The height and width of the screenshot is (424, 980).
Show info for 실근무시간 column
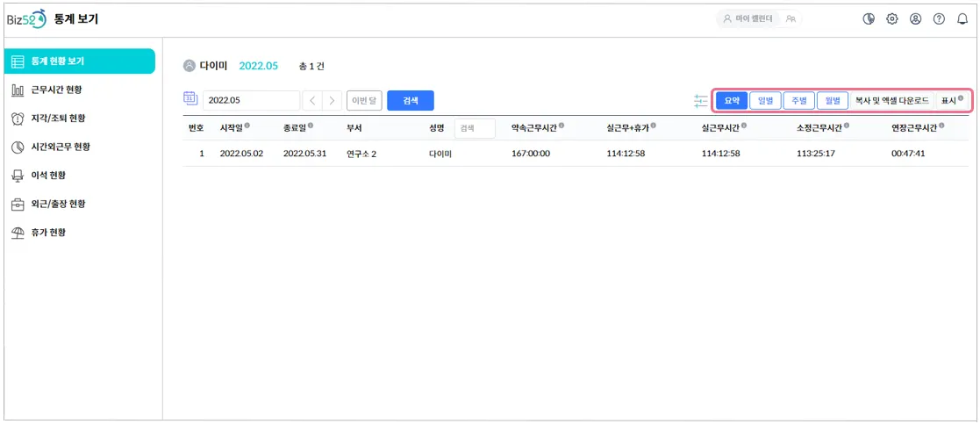coord(744,126)
